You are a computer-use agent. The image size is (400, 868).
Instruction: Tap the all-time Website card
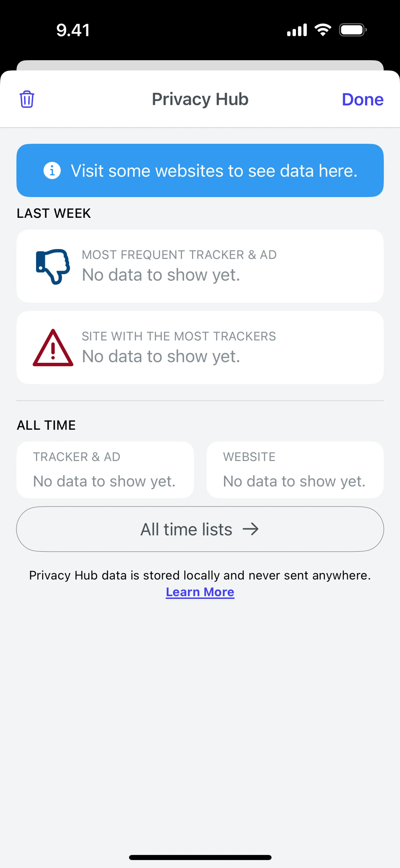[295, 470]
